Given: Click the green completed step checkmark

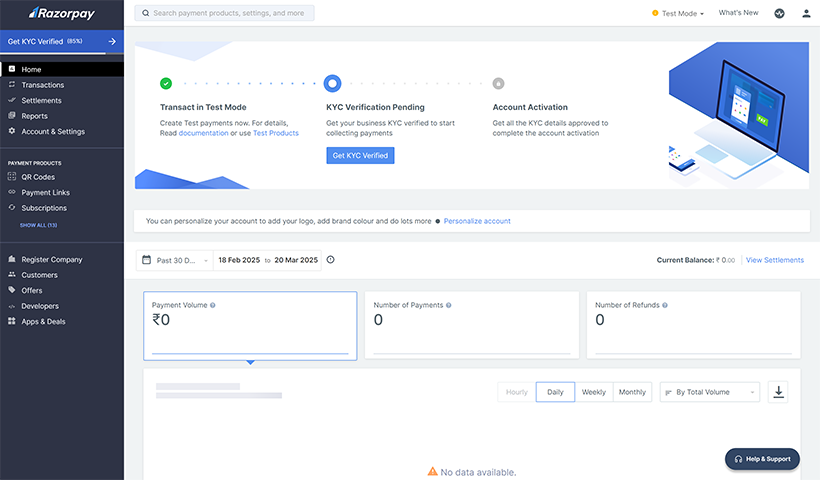Looking at the screenshot, I should click(166, 83).
